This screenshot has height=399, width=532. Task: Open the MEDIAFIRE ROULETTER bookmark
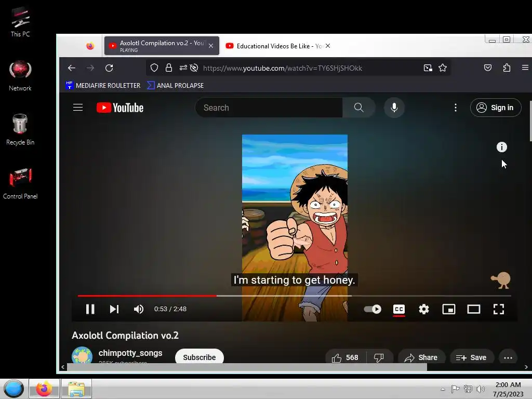pyautogui.click(x=103, y=86)
